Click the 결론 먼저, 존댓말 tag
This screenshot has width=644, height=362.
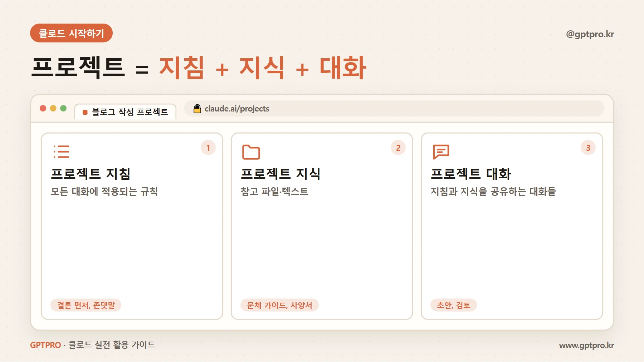click(x=86, y=305)
